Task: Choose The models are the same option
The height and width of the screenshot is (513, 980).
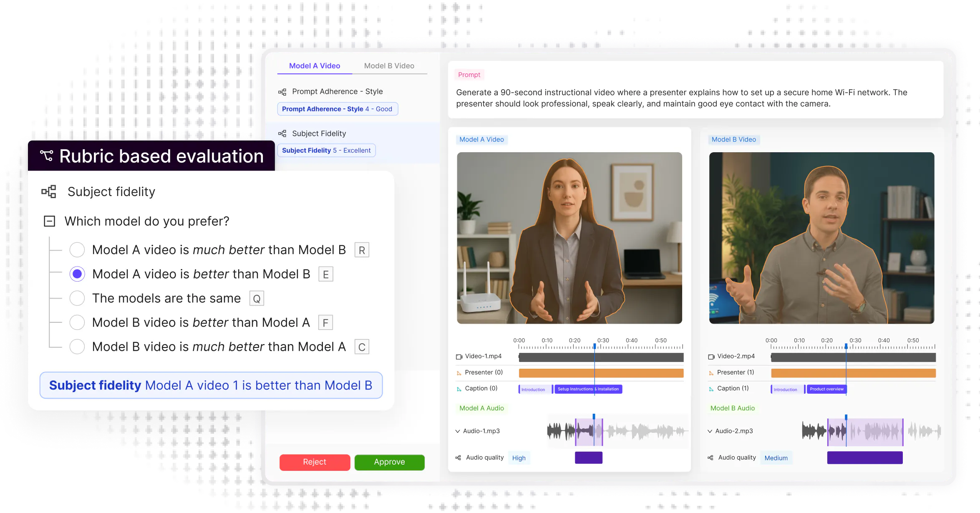Action: pyautogui.click(x=77, y=298)
